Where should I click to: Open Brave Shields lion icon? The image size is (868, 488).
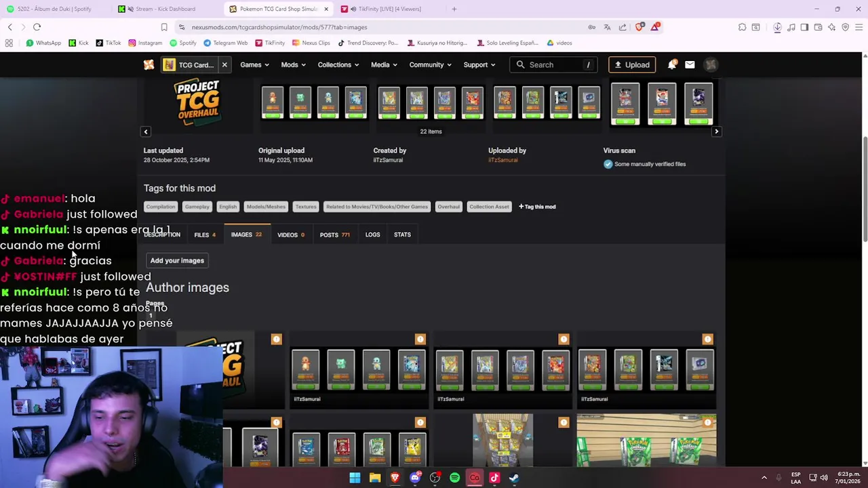(640, 27)
